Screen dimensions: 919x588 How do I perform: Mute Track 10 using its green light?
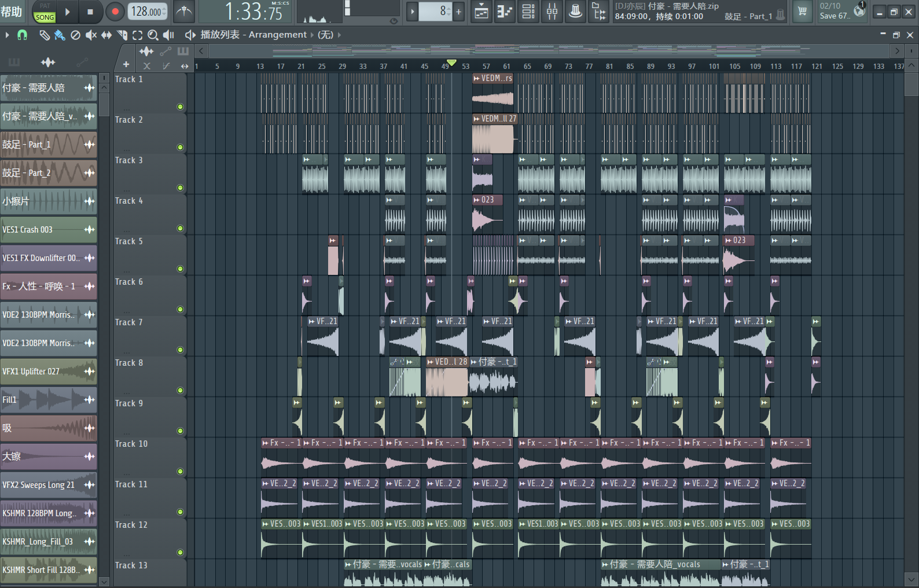coord(180,472)
